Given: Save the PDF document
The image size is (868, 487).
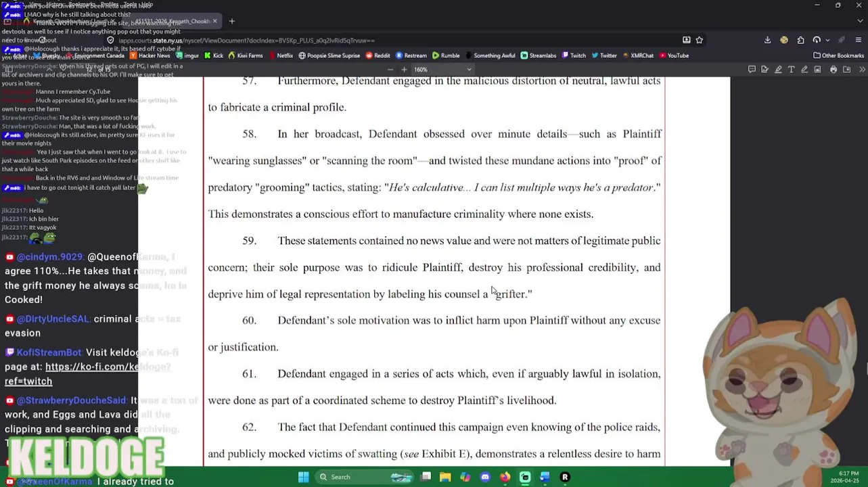Looking at the screenshot, I should click(846, 69).
